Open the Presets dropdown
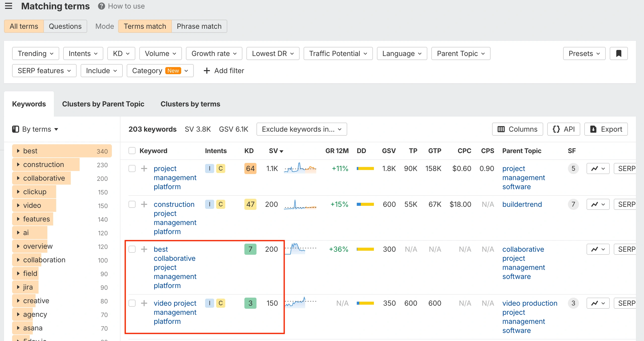This screenshot has width=644, height=341. [x=584, y=53]
